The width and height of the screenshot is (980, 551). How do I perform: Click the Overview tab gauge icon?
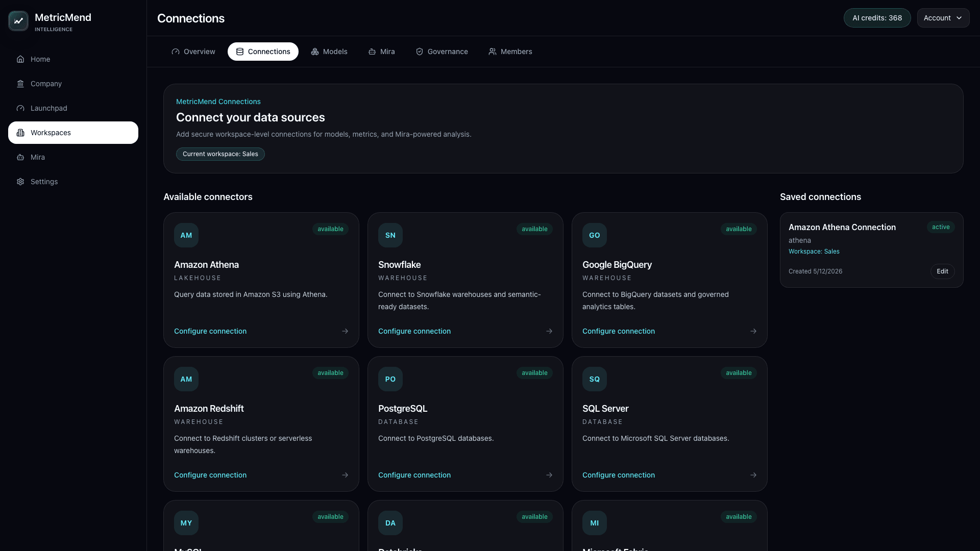pos(176,52)
